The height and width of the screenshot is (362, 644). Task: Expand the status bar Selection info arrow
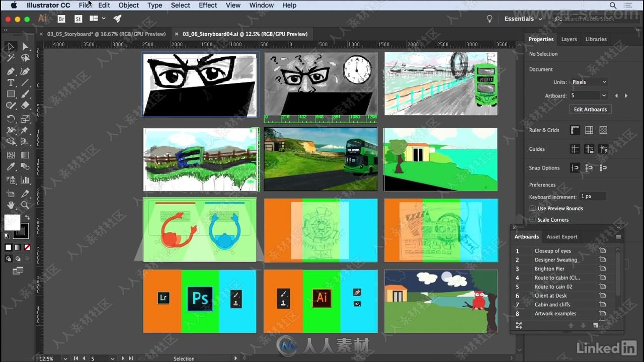click(x=236, y=358)
